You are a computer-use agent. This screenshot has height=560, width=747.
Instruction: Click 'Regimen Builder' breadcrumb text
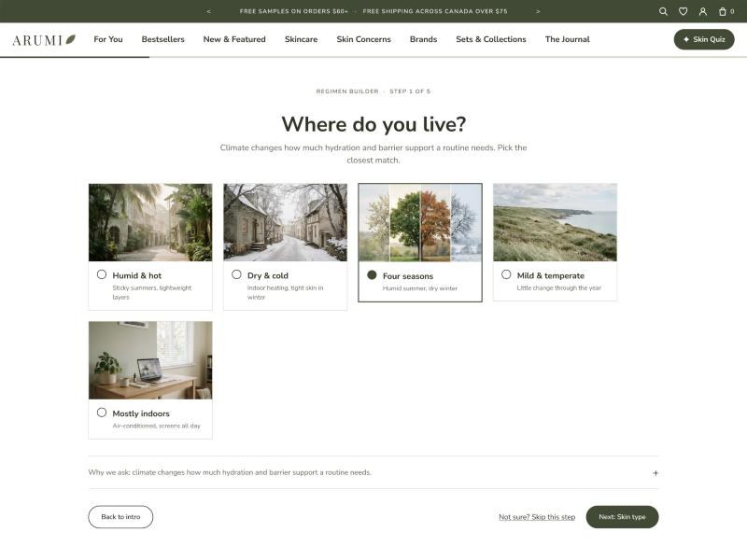coord(347,91)
